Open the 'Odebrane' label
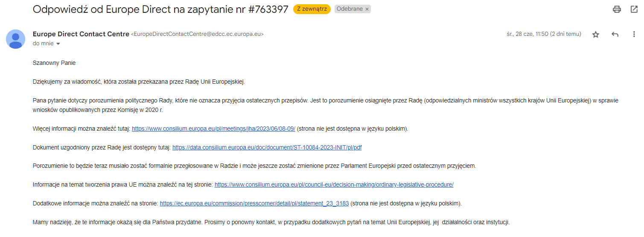This screenshot has width=644, height=237. click(350, 9)
